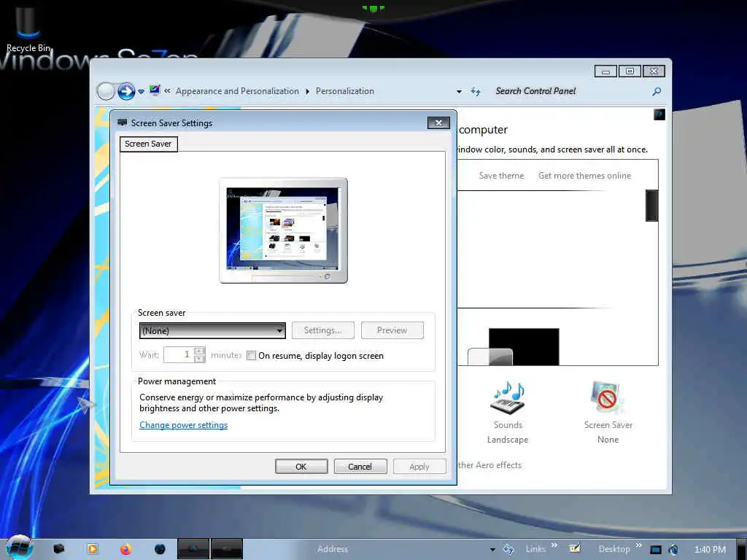The width and height of the screenshot is (747, 560).
Task: Enable On resume, display logon screen
Action: (251, 355)
